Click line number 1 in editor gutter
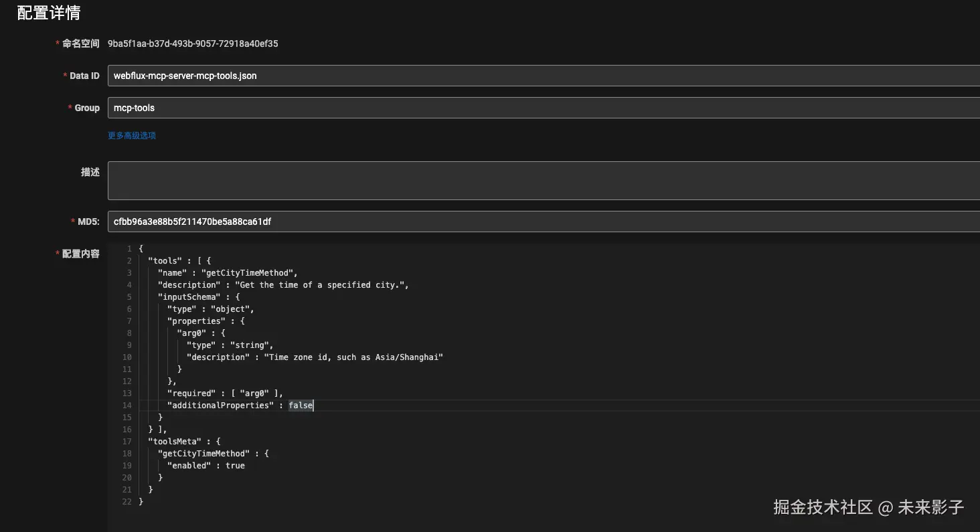 tap(129, 249)
